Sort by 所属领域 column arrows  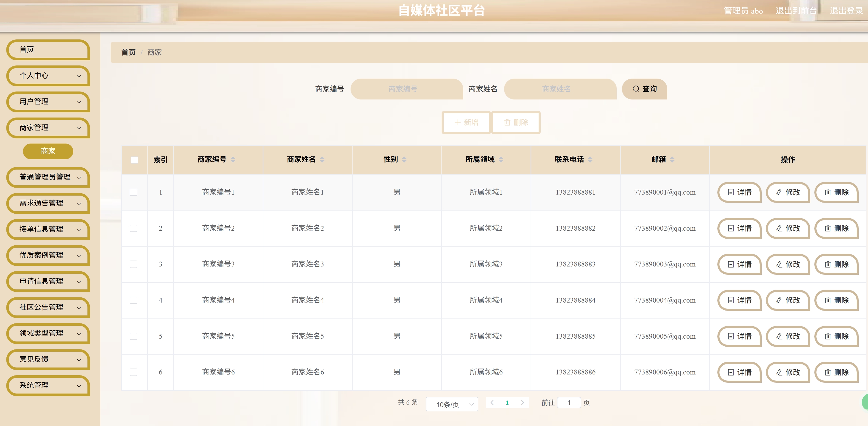coord(501,160)
